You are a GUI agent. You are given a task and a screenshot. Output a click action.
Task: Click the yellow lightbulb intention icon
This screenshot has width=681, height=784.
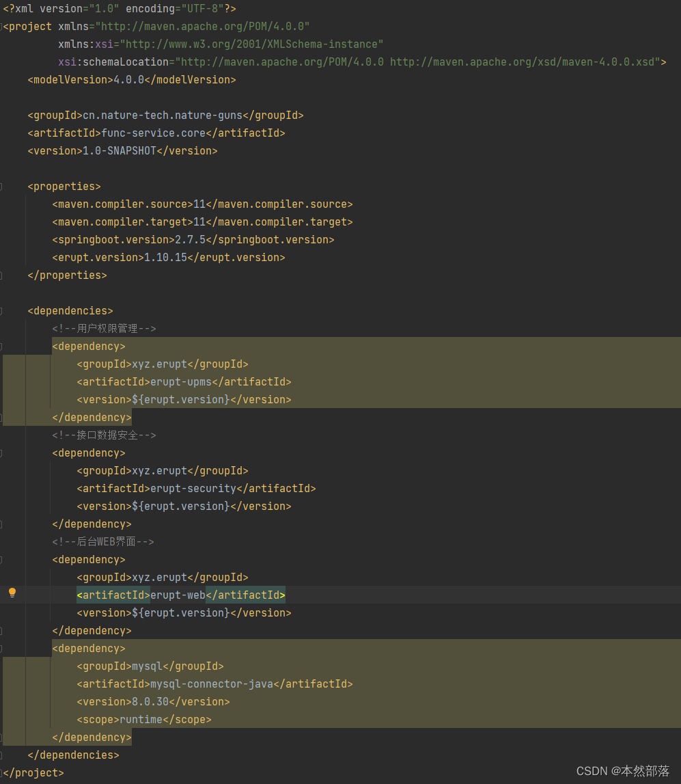[12, 593]
